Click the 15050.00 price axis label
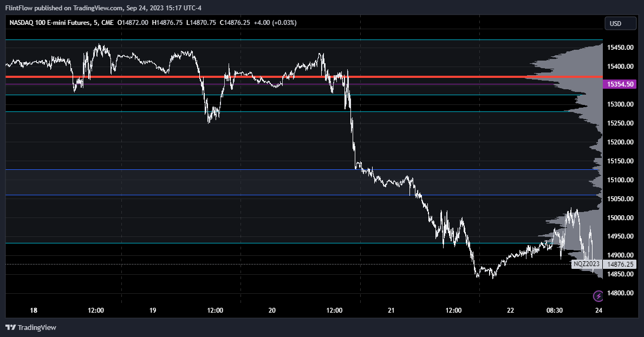The image size is (644, 337). pos(620,199)
